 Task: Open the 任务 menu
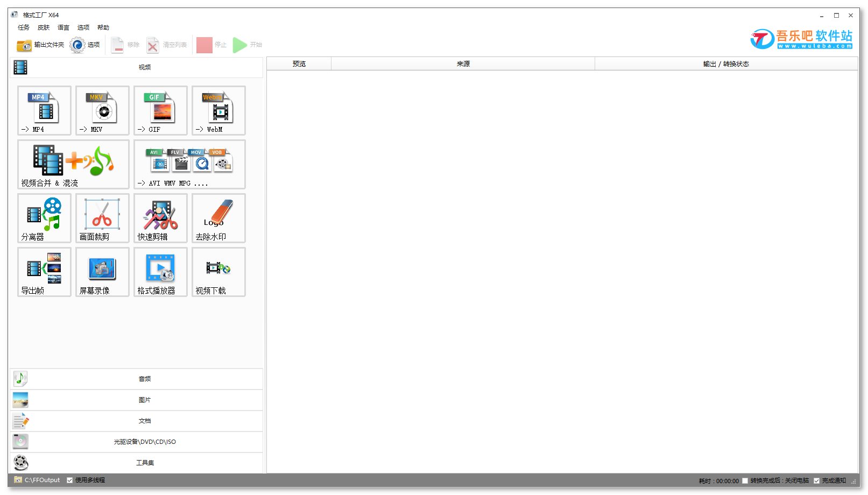(x=24, y=27)
